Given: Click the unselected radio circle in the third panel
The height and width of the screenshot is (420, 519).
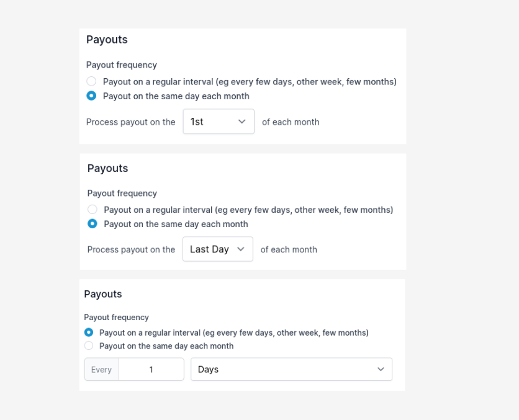Looking at the screenshot, I should pos(89,346).
